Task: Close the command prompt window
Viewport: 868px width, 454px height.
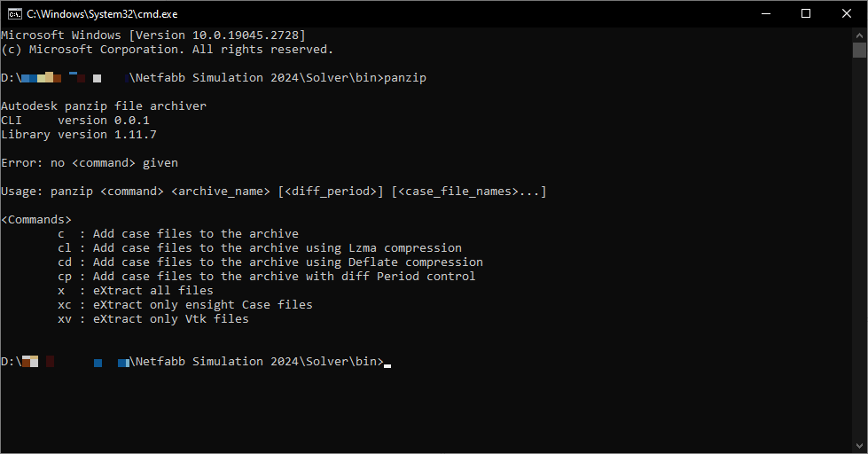Action: pos(847,13)
